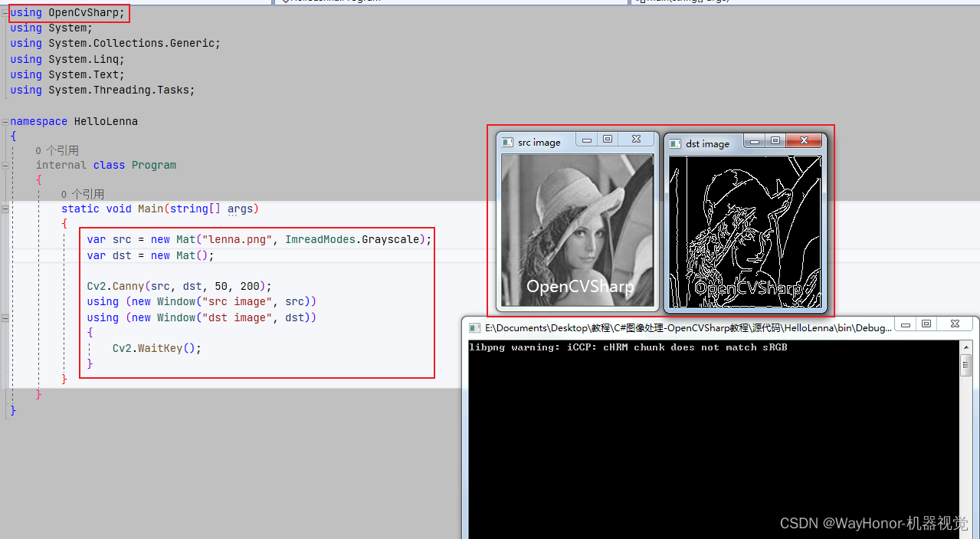The image size is (980, 539).
Task: Collapse the Main method body
Action: [x=5, y=208]
